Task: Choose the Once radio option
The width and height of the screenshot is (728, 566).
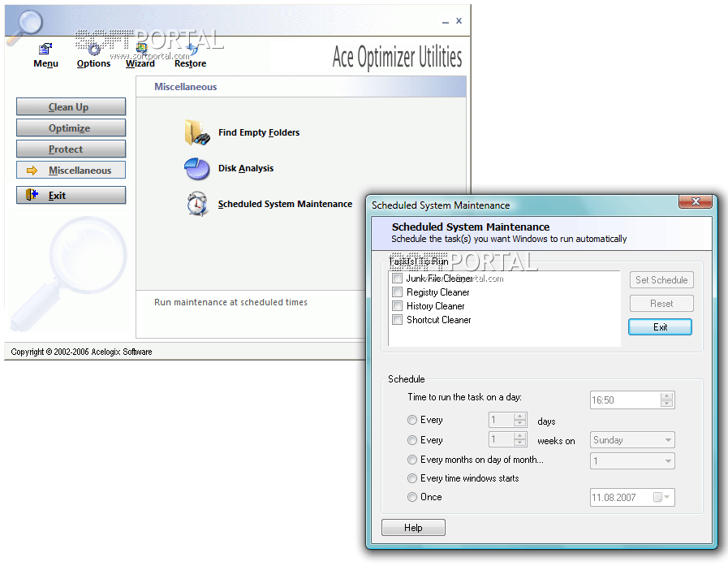Action: coord(412,497)
